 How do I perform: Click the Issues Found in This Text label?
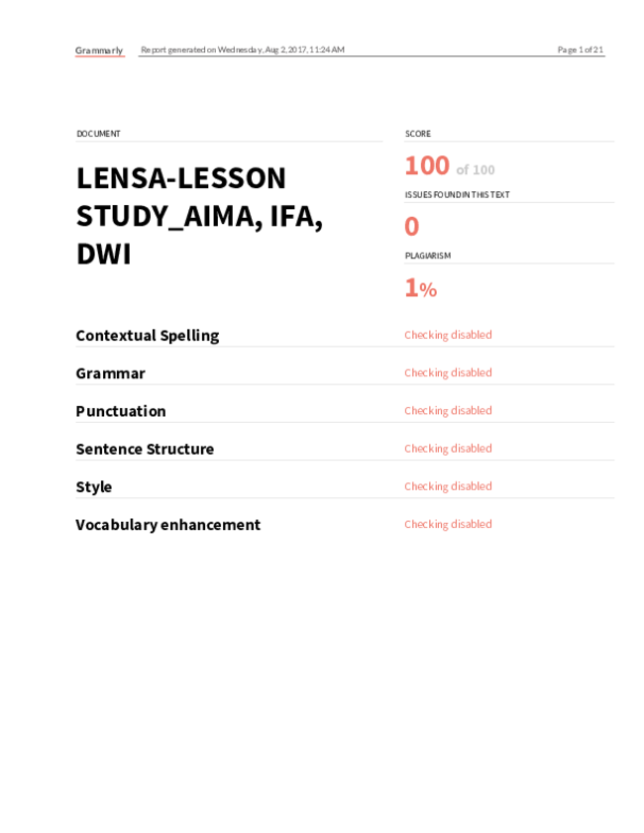point(457,195)
